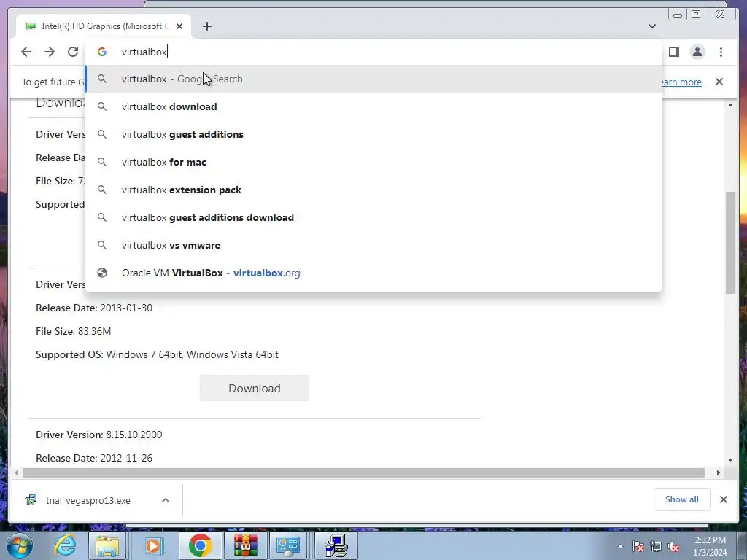Reload the current page
The width and height of the screenshot is (747, 560).
[73, 52]
